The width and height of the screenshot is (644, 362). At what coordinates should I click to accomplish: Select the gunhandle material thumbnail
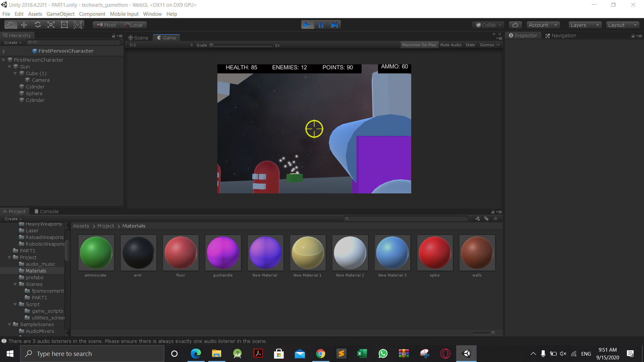[223, 253]
